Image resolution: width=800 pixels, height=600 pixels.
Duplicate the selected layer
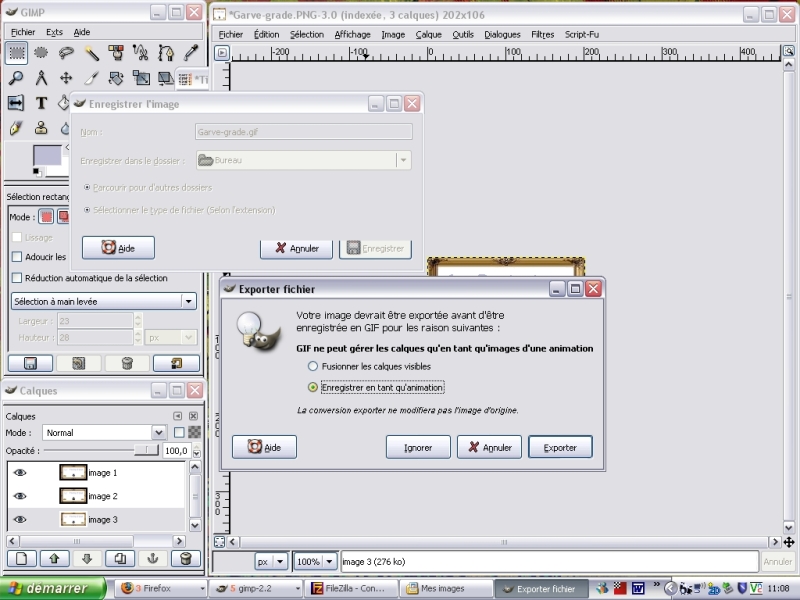click(x=120, y=559)
